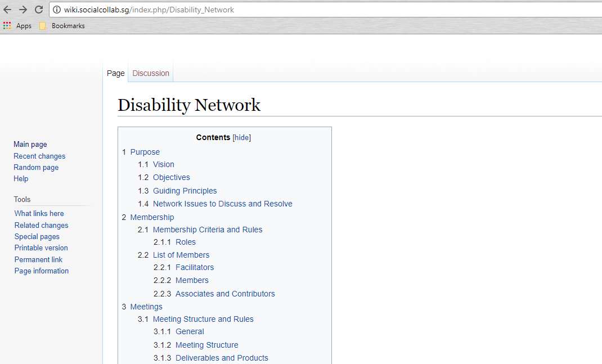Viewport: 602px width, 364px height.
Task: Select the Page tab
Action: tap(115, 73)
